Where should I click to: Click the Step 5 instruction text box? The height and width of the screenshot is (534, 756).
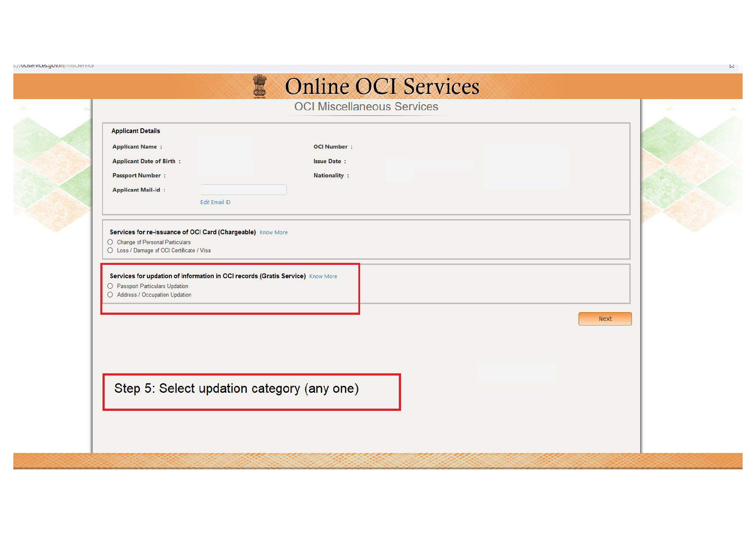point(252,391)
